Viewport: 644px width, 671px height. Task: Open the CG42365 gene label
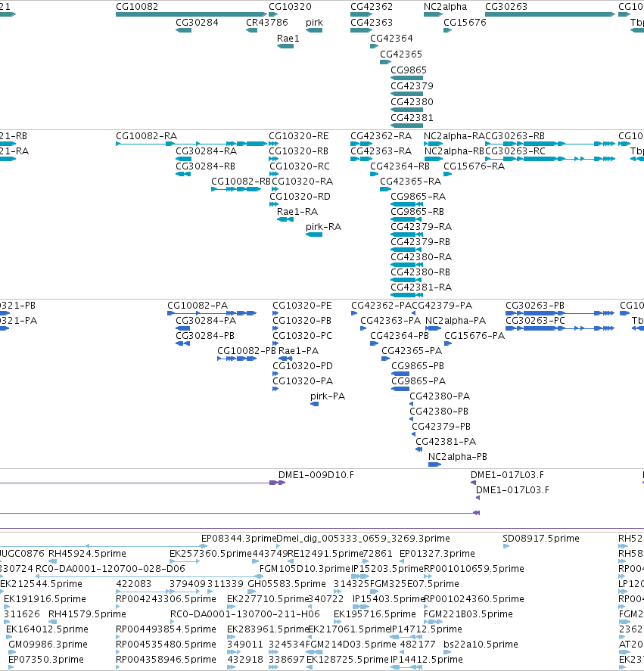(x=401, y=54)
